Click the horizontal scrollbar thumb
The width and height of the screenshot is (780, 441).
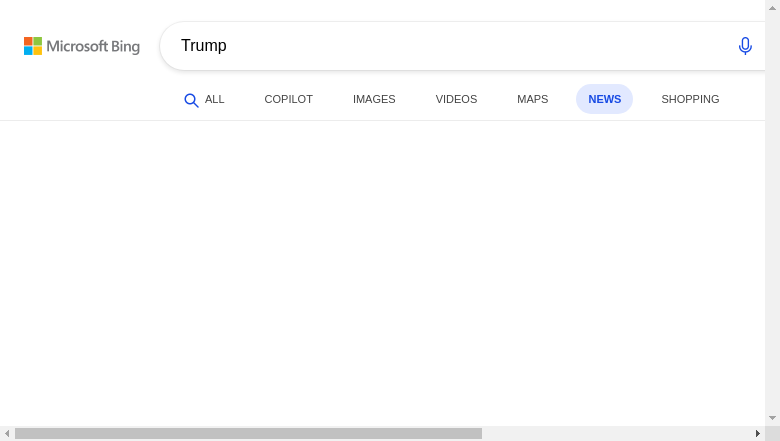(x=248, y=434)
